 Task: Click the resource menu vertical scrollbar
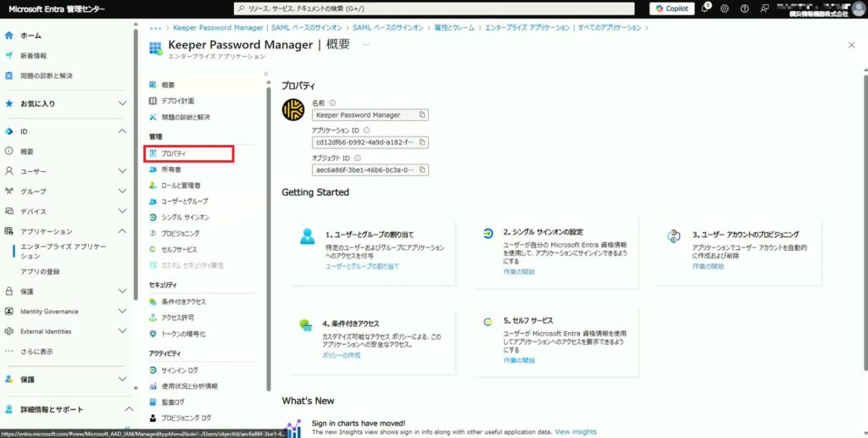(x=269, y=238)
